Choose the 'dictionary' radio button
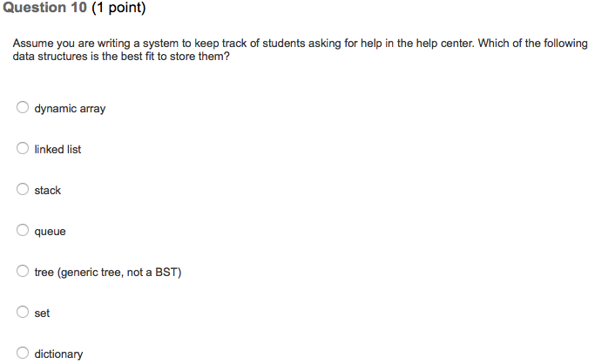 pyautogui.click(x=23, y=353)
